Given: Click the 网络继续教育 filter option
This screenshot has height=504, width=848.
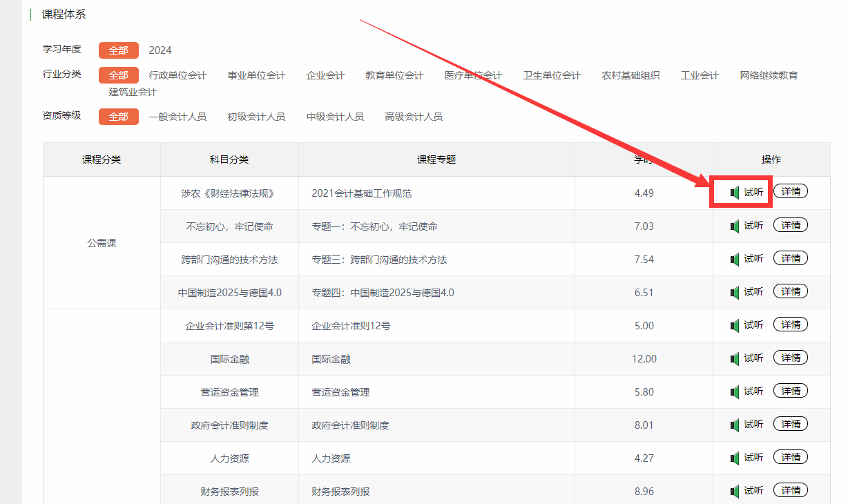Looking at the screenshot, I should click(x=769, y=75).
